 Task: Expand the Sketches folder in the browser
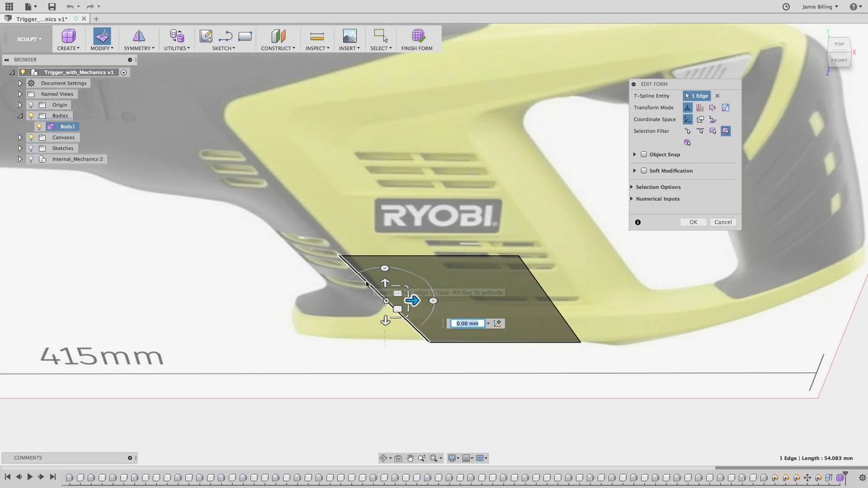point(20,148)
